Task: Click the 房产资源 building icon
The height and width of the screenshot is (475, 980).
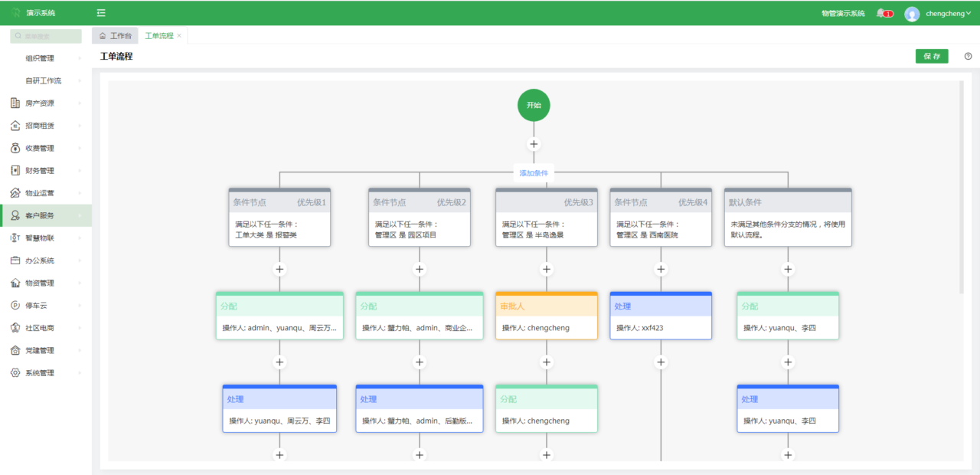Action: 15,103
